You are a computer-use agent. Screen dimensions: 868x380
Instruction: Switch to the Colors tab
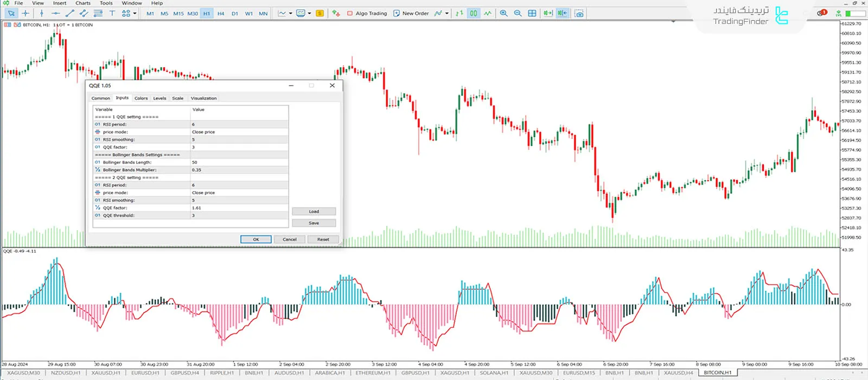pos(141,98)
